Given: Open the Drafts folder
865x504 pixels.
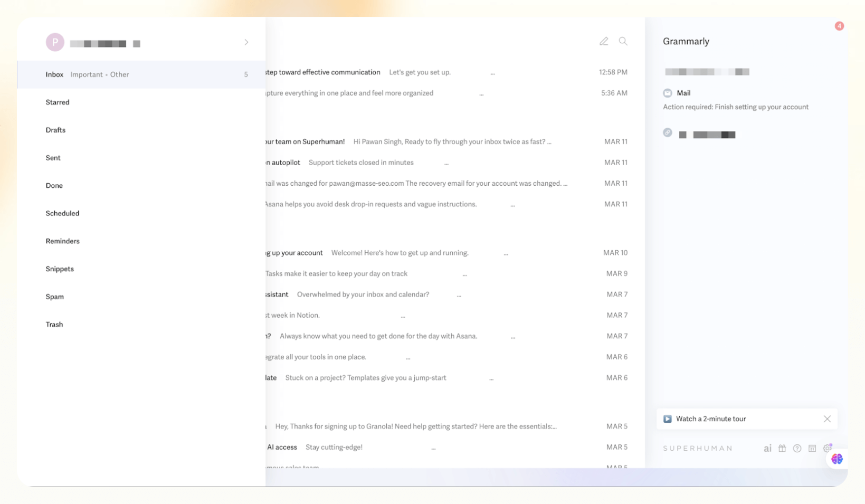Looking at the screenshot, I should pyautogui.click(x=56, y=130).
